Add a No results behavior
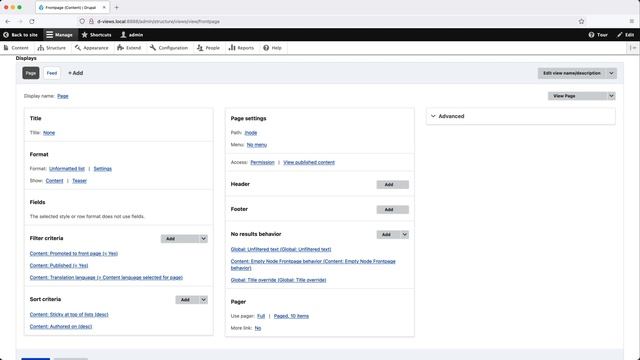Image resolution: width=640 pixels, height=360 pixels. 388,235
